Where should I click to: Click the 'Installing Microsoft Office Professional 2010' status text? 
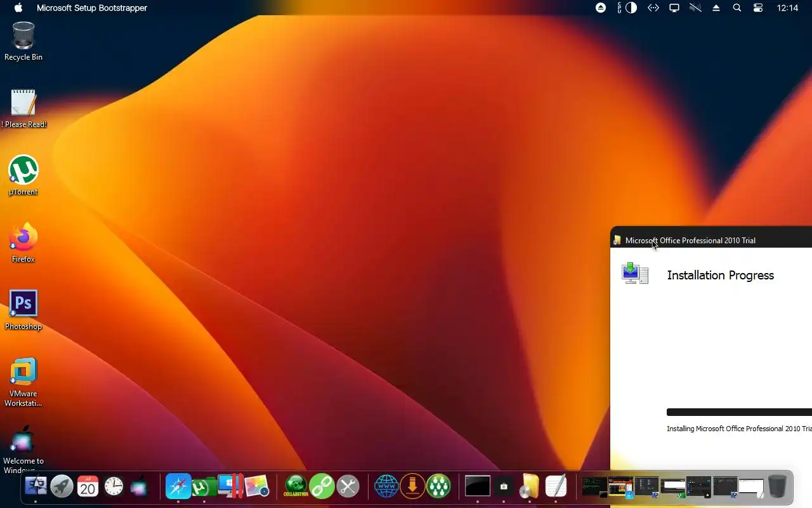(x=739, y=429)
